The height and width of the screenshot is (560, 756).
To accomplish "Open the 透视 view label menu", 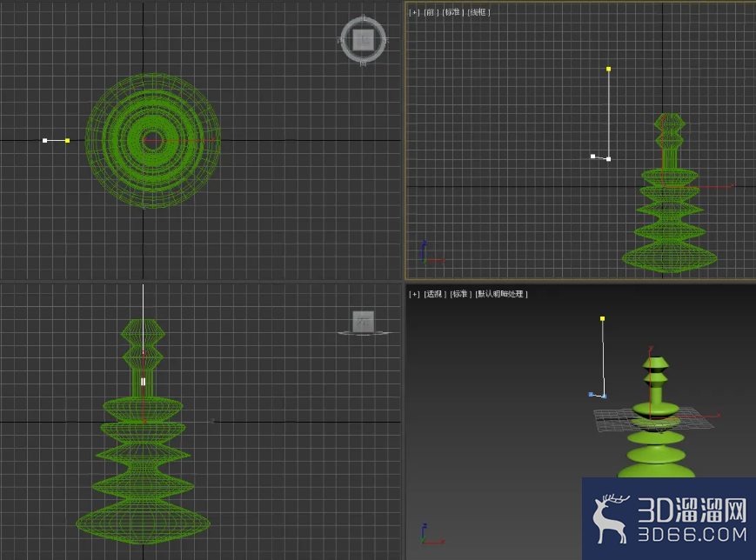I will click(435, 294).
